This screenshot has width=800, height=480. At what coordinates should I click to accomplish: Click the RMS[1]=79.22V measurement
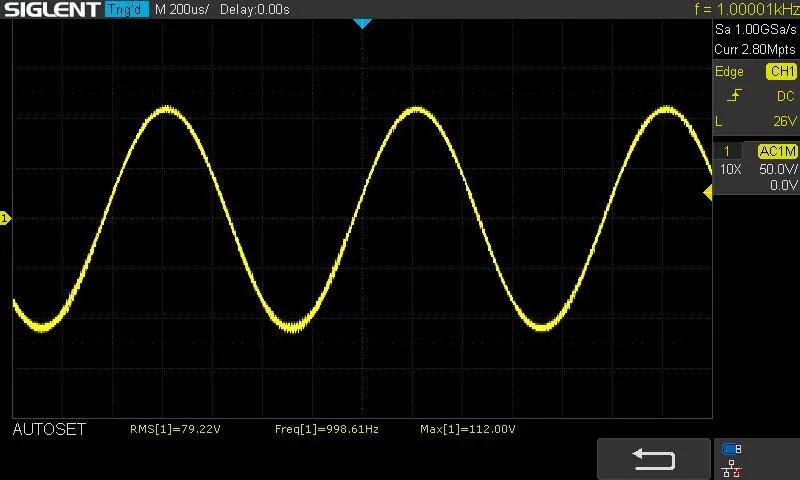pos(175,430)
